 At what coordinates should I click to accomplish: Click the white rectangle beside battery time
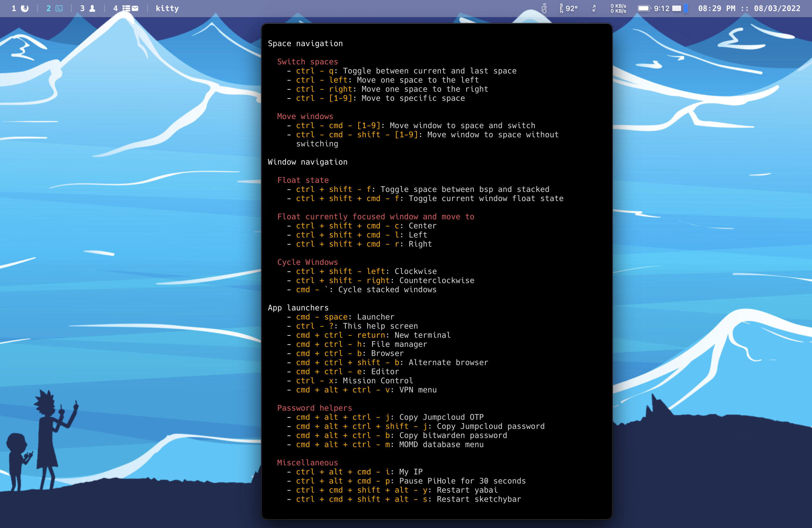[677, 8]
